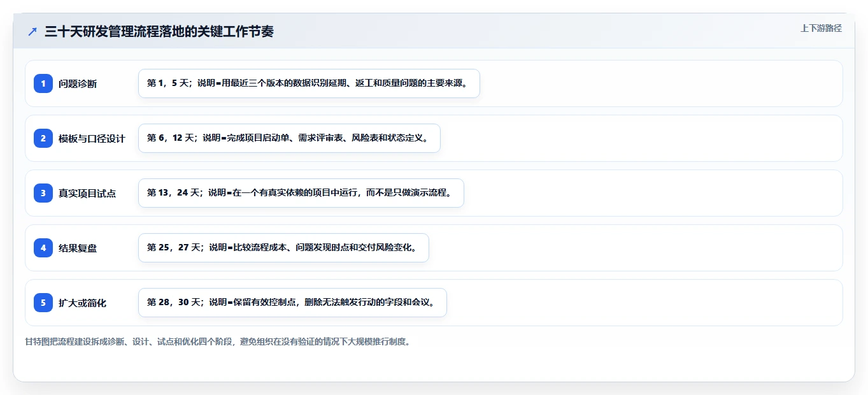Open the 第 28，30 天 description box

pyautogui.click(x=292, y=303)
